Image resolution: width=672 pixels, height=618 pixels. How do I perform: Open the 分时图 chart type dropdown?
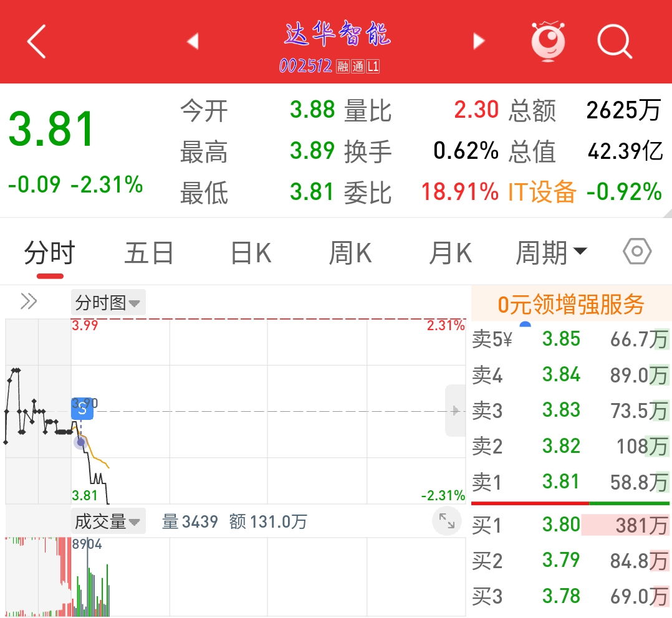(108, 302)
